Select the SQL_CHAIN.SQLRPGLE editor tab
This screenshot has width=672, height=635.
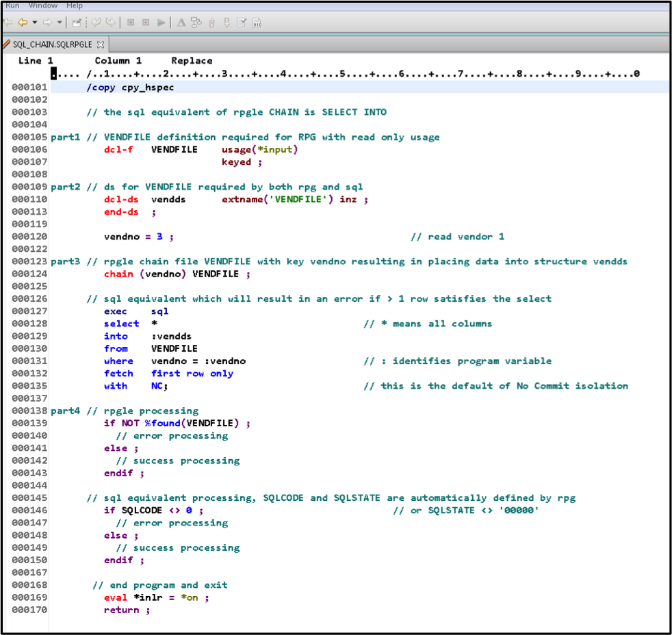point(51,44)
